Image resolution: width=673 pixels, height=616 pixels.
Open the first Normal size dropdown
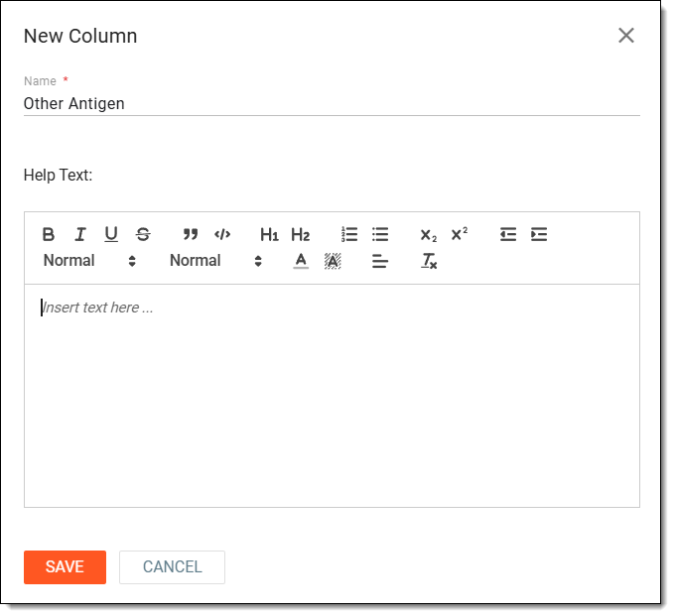tap(89, 261)
